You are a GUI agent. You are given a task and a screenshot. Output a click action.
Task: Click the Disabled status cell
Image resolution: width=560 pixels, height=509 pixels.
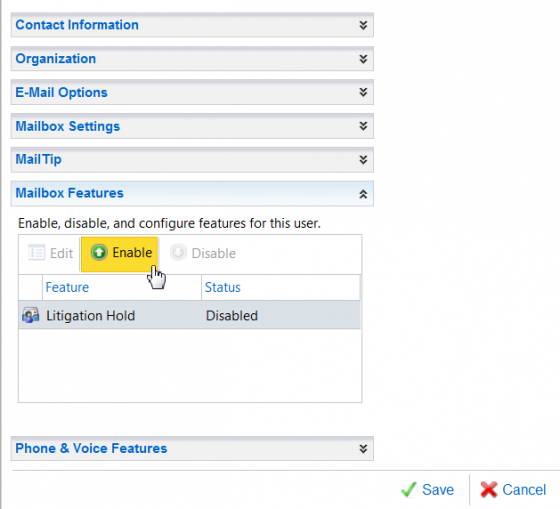[232, 316]
